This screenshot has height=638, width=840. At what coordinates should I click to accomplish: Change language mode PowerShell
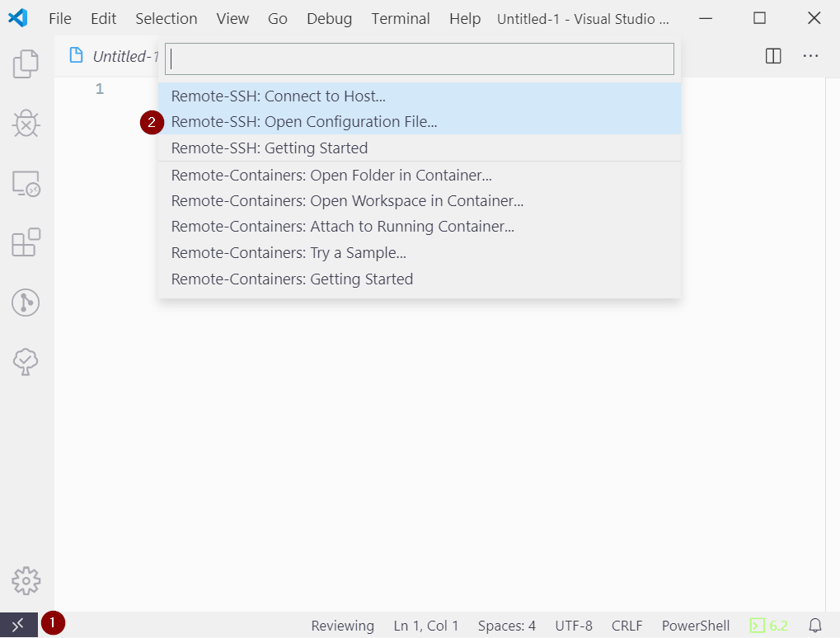[696, 626]
